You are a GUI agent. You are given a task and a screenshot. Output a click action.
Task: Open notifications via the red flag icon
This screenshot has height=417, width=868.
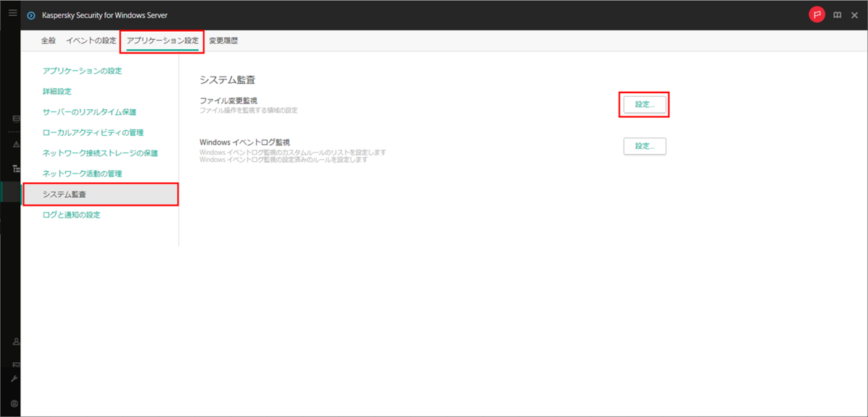817,14
